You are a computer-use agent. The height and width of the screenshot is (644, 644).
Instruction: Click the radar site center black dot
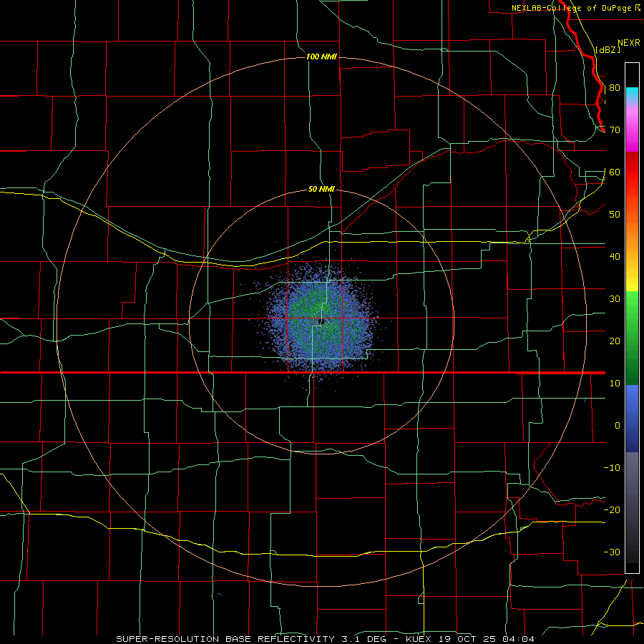[x=321, y=321]
